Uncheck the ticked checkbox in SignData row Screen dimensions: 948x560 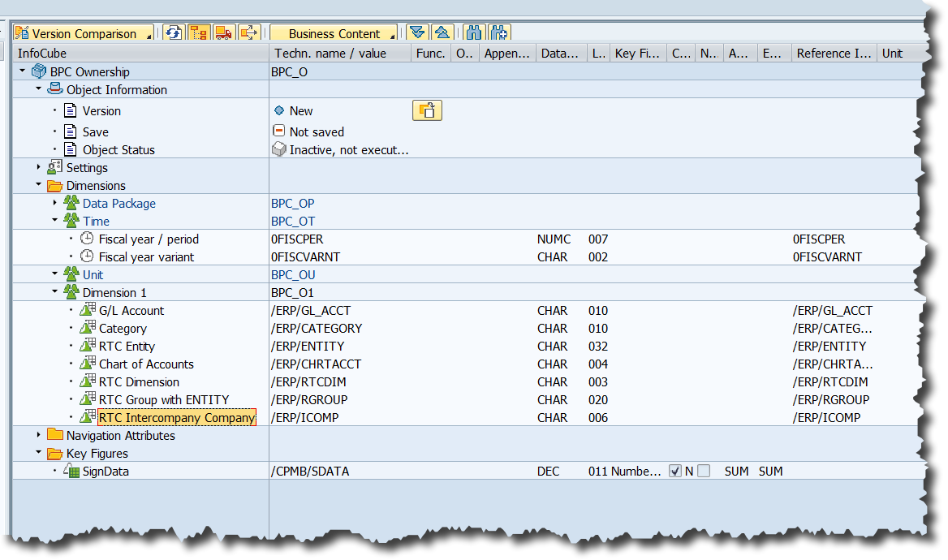(x=674, y=471)
